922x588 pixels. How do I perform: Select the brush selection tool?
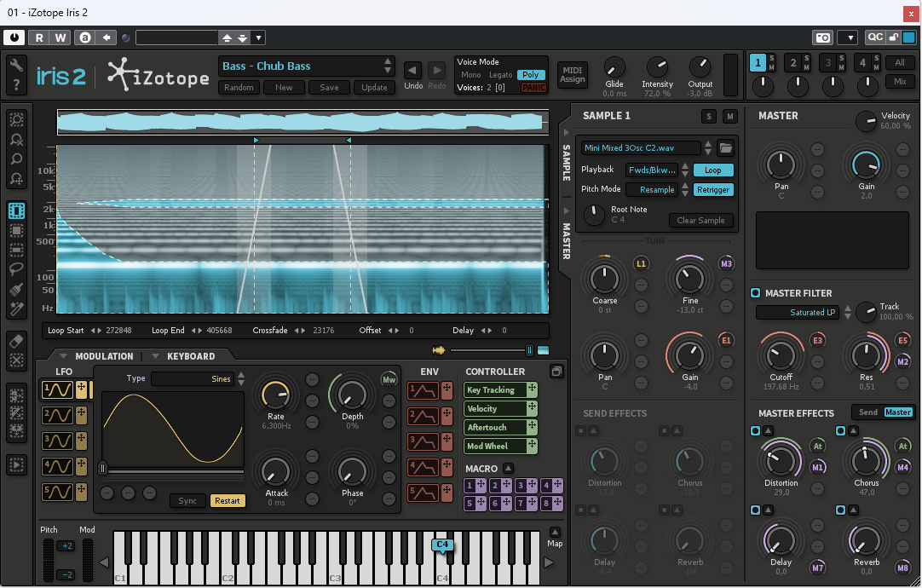click(x=16, y=289)
